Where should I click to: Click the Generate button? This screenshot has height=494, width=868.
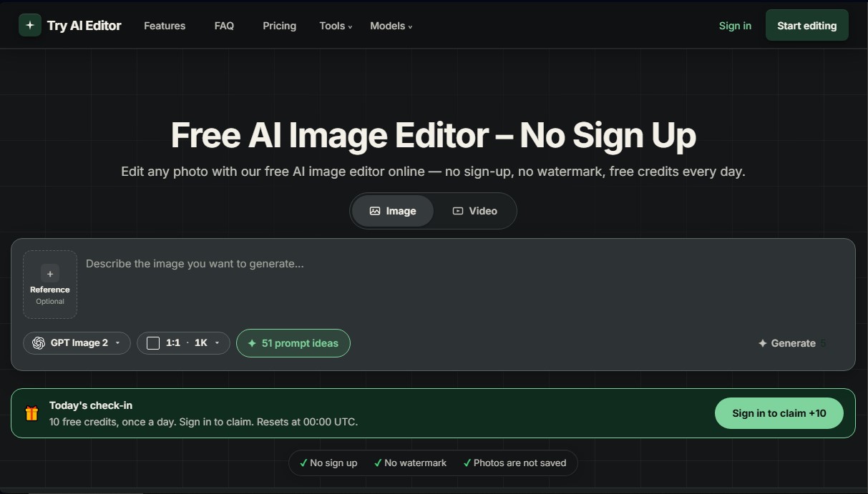792,343
